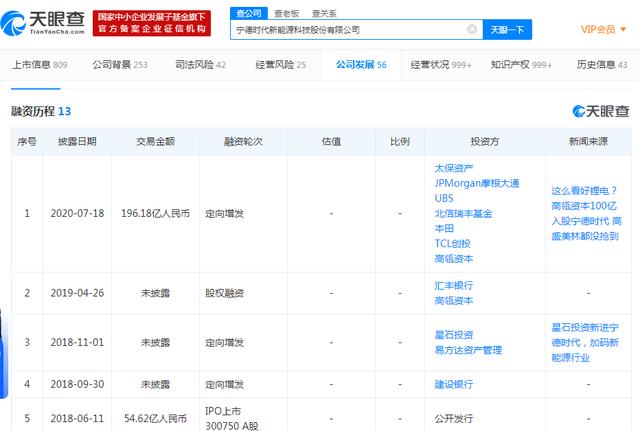Open news link 这么看好锂电？高瓴资本100亿
This screenshot has height=431, width=640.
[587, 213]
